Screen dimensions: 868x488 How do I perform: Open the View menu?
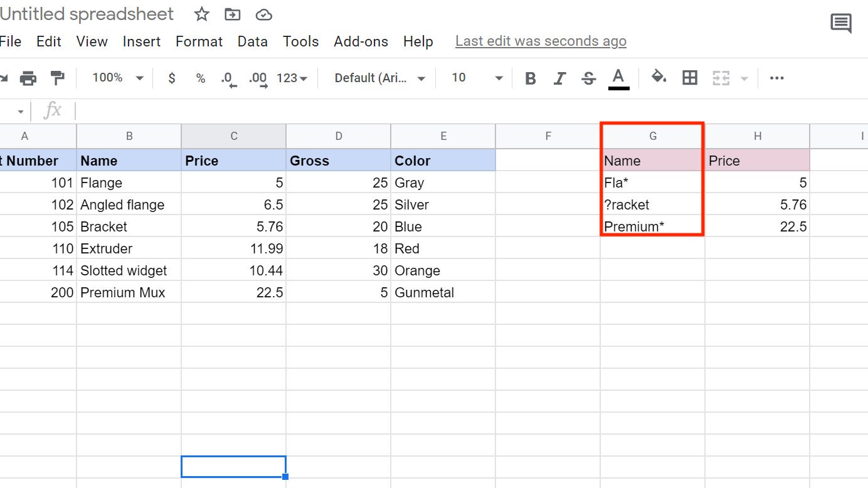(x=92, y=41)
